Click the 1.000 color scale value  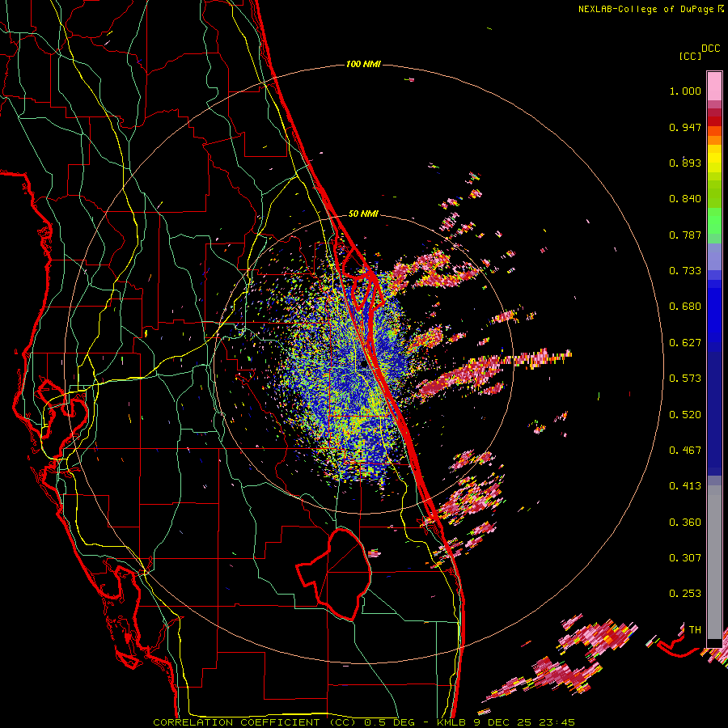coord(685,91)
